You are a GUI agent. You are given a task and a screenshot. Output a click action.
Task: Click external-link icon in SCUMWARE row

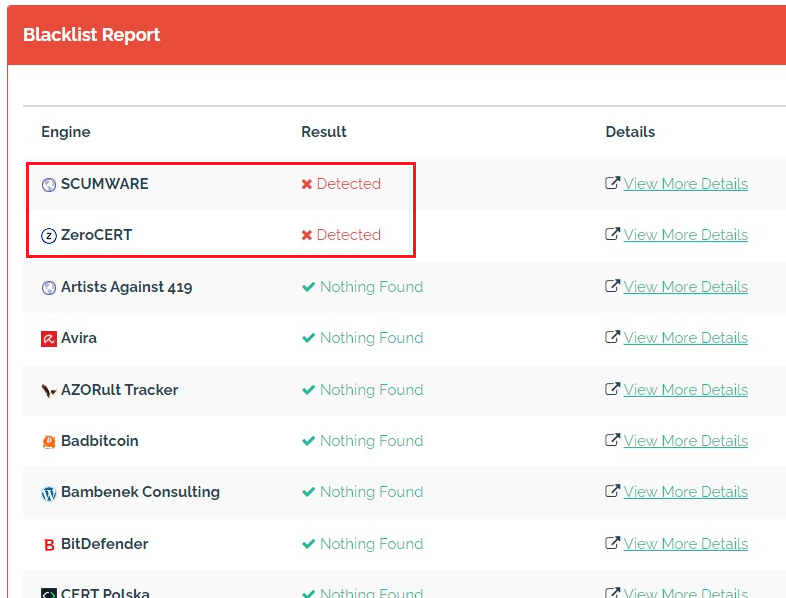612,183
